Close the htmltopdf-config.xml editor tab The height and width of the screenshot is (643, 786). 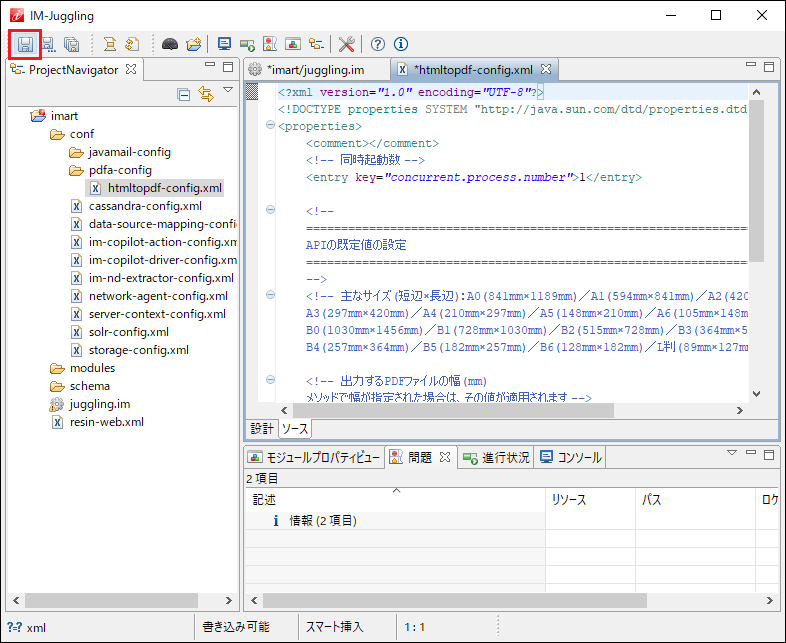(546, 70)
